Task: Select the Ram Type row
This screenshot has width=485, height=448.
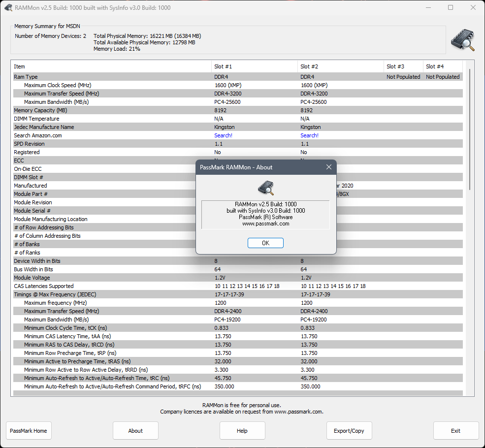Action: 238,77
